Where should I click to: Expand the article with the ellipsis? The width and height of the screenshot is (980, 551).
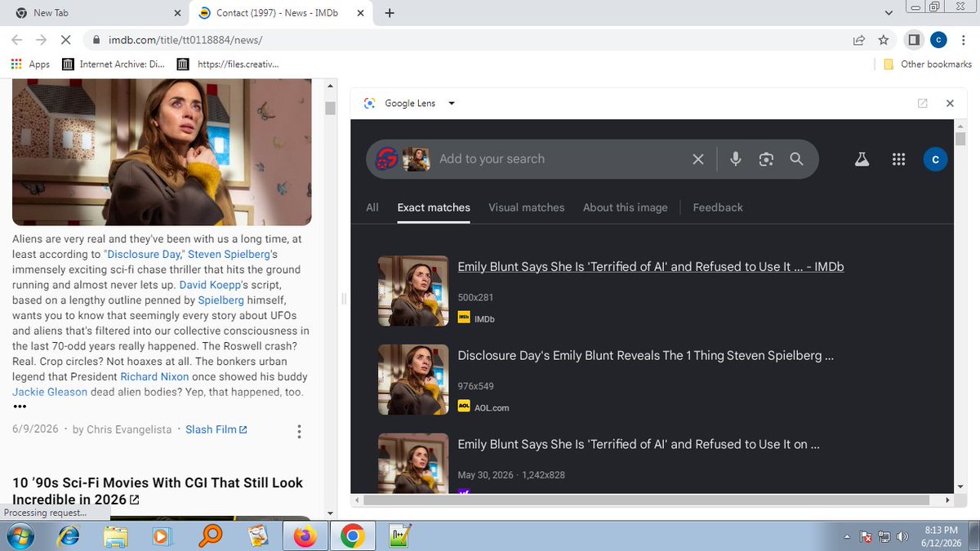click(20, 406)
